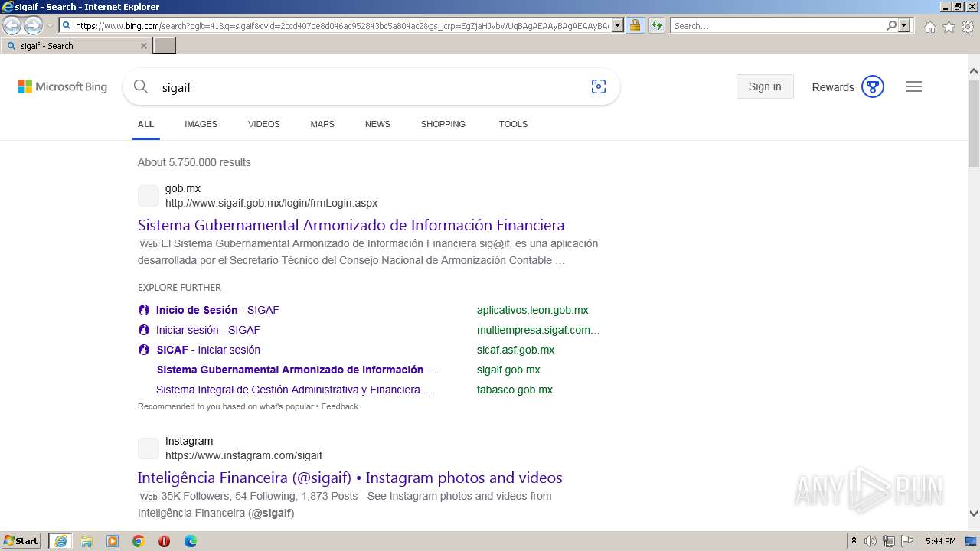
Task: Click the page scrollbar down arrow
Action: (x=974, y=514)
